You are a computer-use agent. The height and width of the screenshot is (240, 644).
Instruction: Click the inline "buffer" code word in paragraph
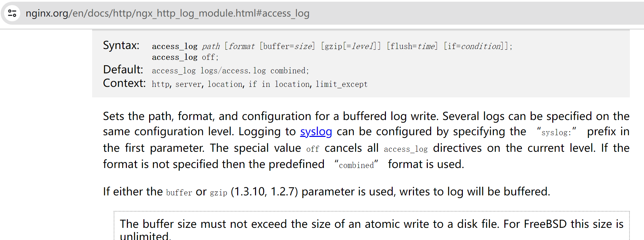[179, 193]
